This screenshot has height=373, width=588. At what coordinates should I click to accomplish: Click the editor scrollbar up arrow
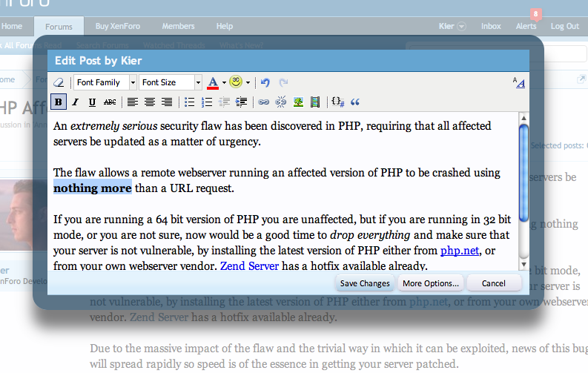tap(524, 118)
